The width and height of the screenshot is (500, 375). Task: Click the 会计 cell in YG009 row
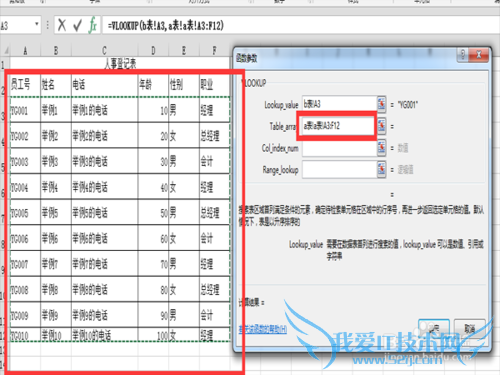pyautogui.click(x=214, y=315)
